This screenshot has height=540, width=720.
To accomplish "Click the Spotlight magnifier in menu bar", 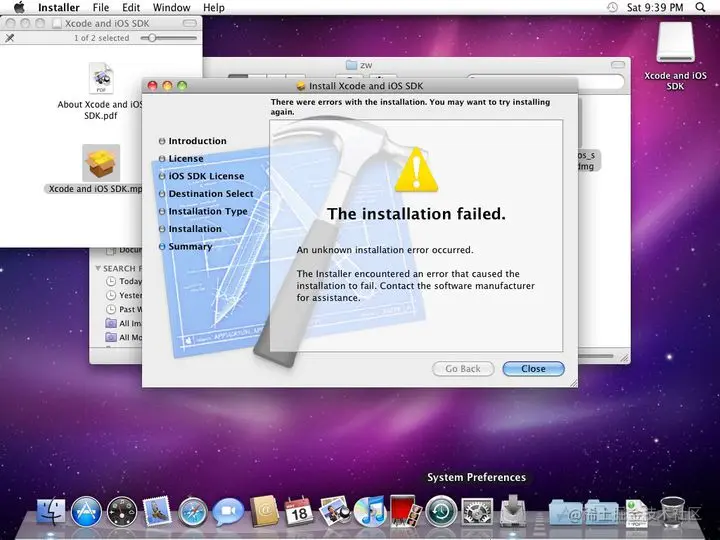I will click(700, 7).
